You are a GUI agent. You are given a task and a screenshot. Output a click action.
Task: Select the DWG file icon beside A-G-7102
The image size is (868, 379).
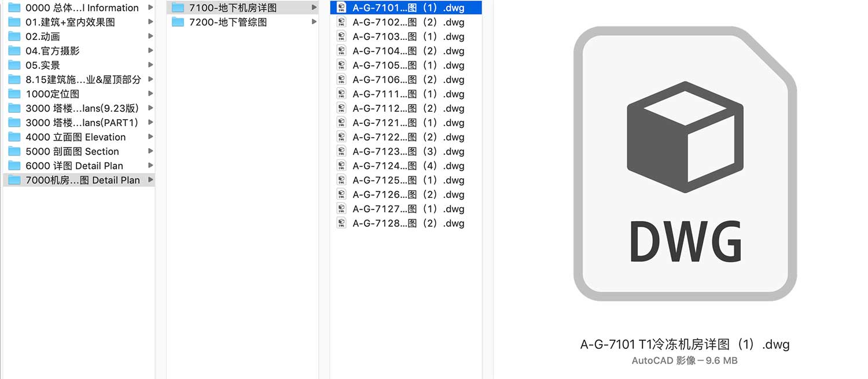[x=342, y=22]
